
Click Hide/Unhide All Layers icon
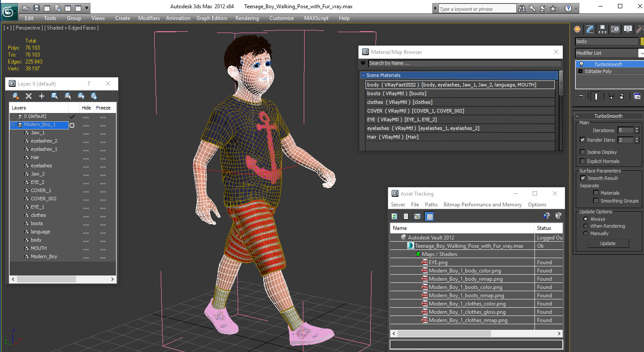(x=81, y=96)
